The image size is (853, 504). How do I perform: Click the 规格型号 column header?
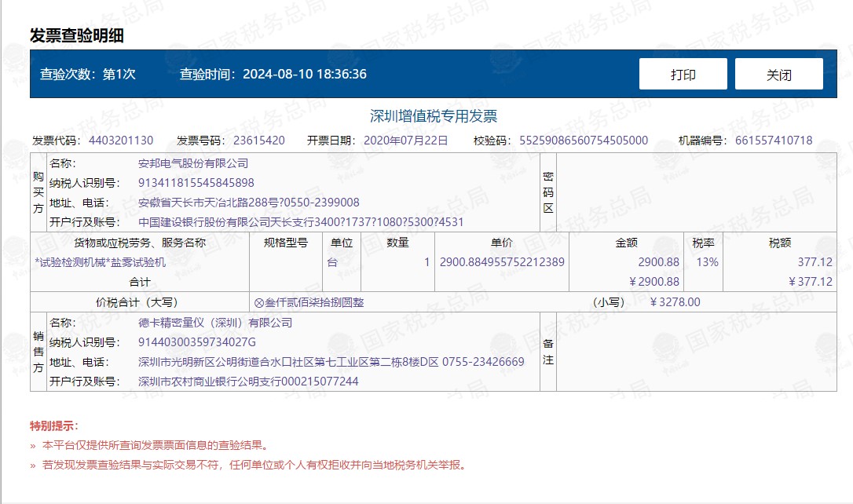tap(286, 243)
